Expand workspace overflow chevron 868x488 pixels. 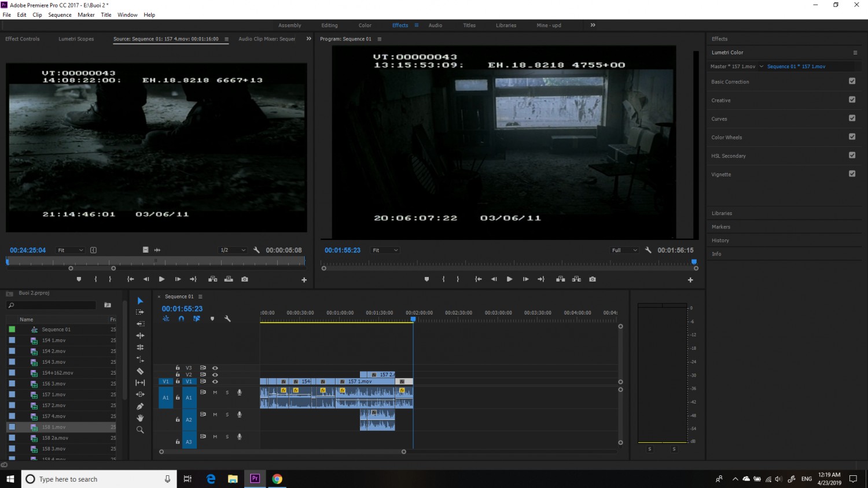(593, 25)
